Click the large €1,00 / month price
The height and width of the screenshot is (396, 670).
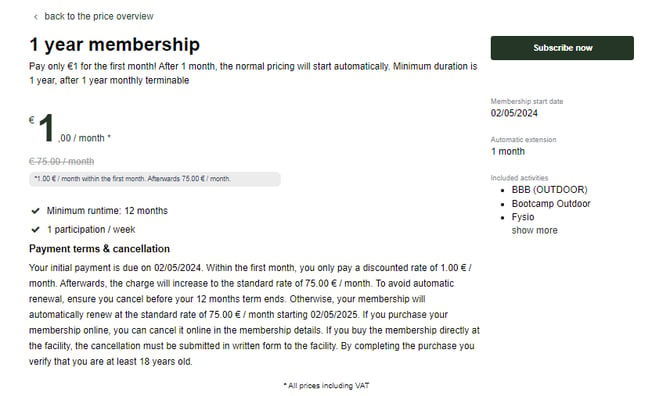70,129
